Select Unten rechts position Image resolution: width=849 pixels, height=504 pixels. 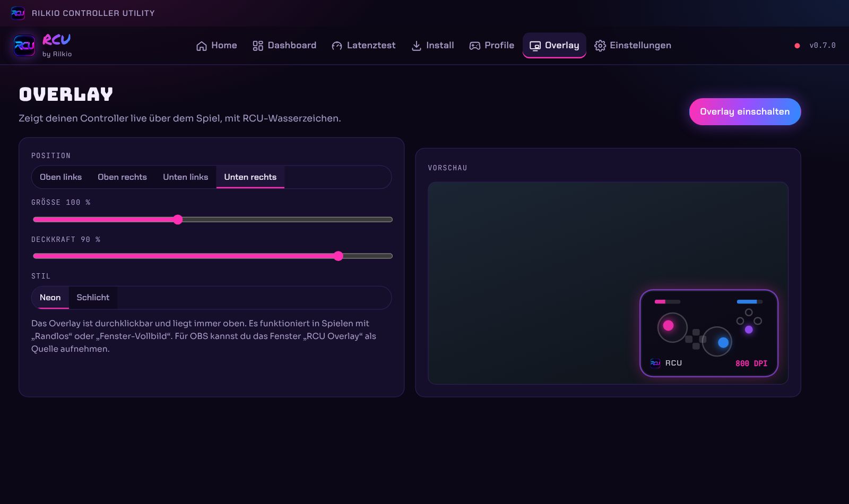coord(250,177)
